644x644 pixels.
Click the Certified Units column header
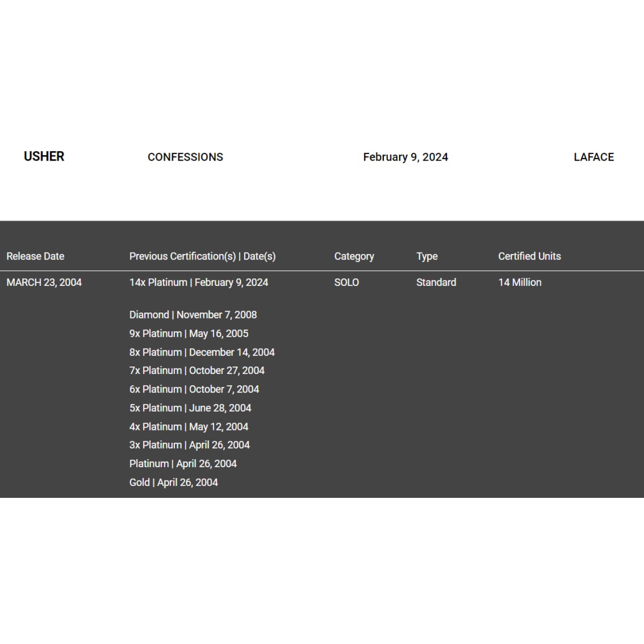(530, 256)
